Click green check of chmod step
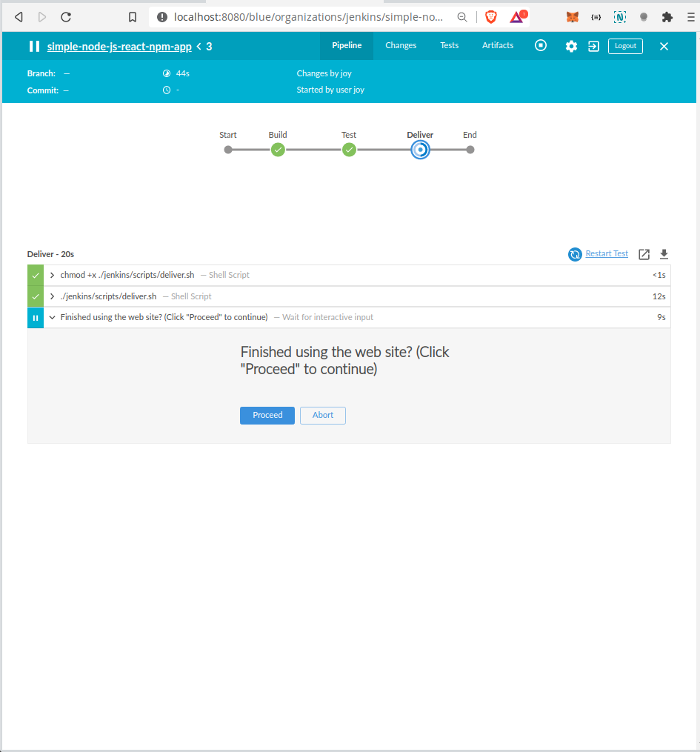The height and width of the screenshot is (752, 700). click(x=36, y=276)
